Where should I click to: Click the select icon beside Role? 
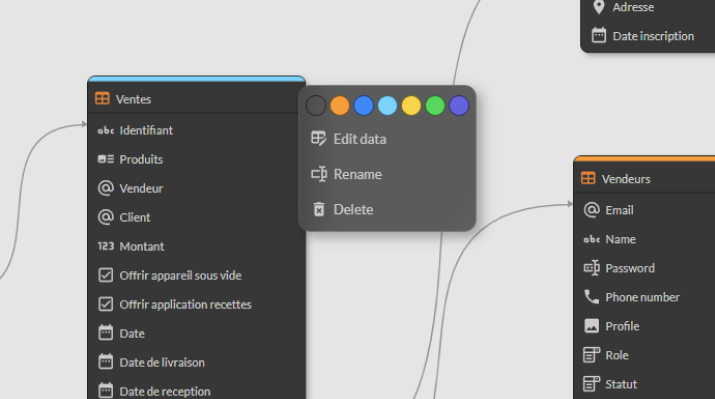tap(592, 355)
